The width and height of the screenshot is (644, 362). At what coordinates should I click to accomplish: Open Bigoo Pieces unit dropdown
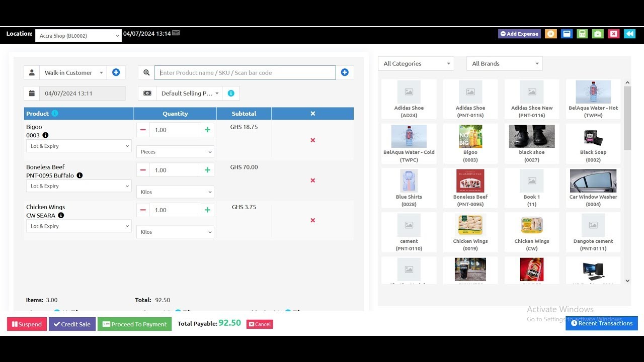(175, 152)
